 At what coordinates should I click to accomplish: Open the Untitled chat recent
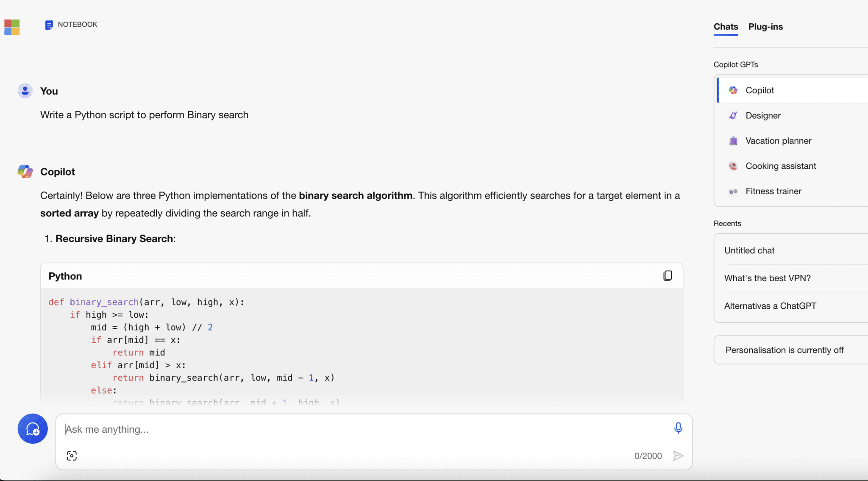(x=749, y=250)
